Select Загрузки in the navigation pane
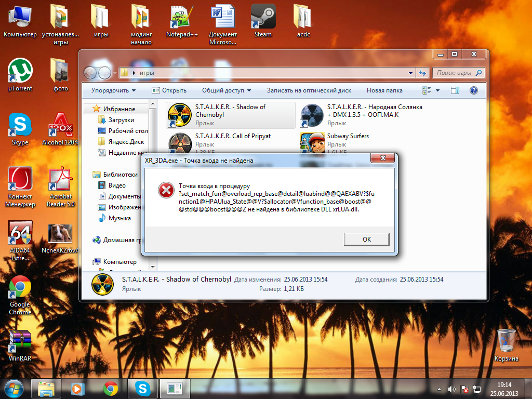532x399 pixels. 121,120
